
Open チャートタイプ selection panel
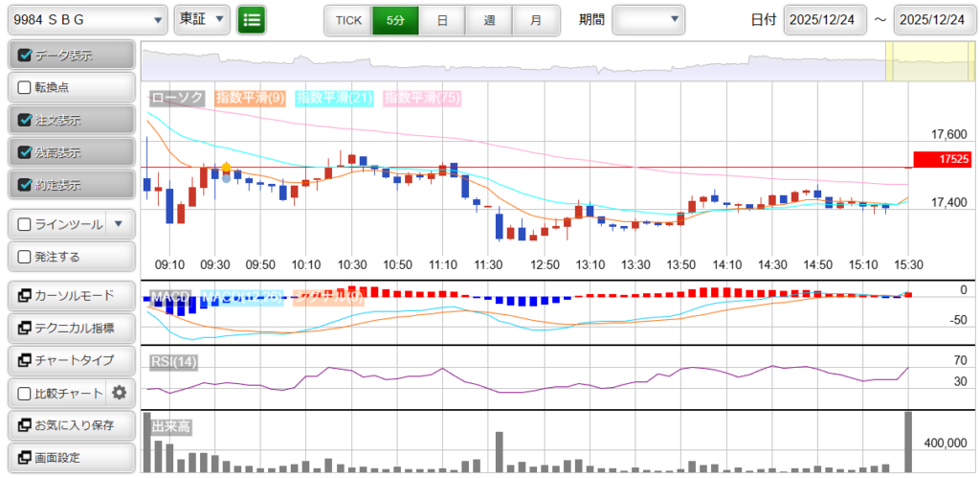71,360
